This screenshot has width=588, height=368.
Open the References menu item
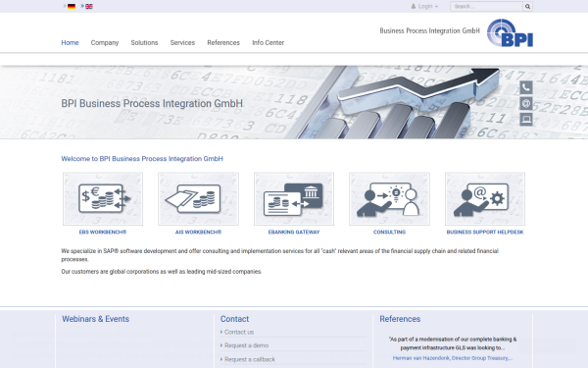click(x=223, y=43)
